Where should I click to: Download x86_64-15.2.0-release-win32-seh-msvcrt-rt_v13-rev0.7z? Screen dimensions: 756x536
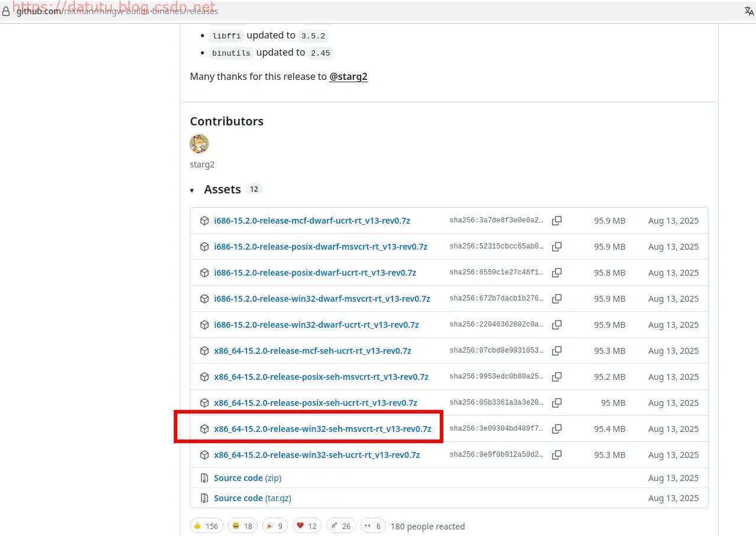point(322,429)
